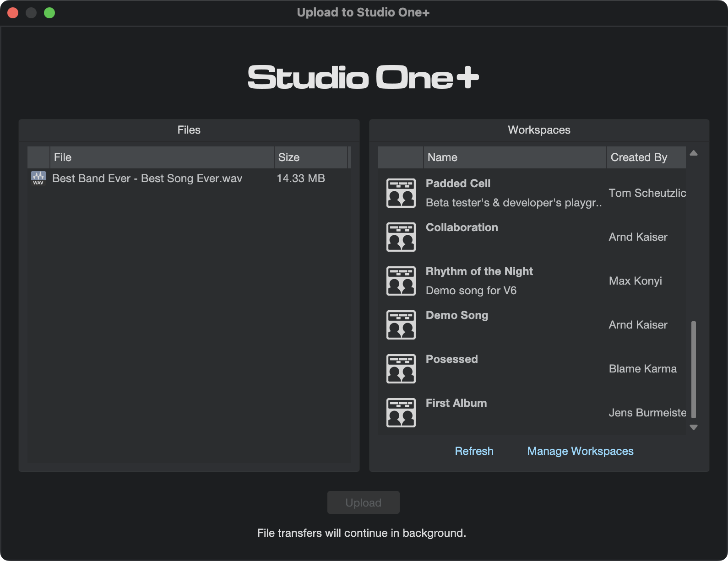Sort files by the Size column header
This screenshot has width=728, height=561.
[x=311, y=157]
